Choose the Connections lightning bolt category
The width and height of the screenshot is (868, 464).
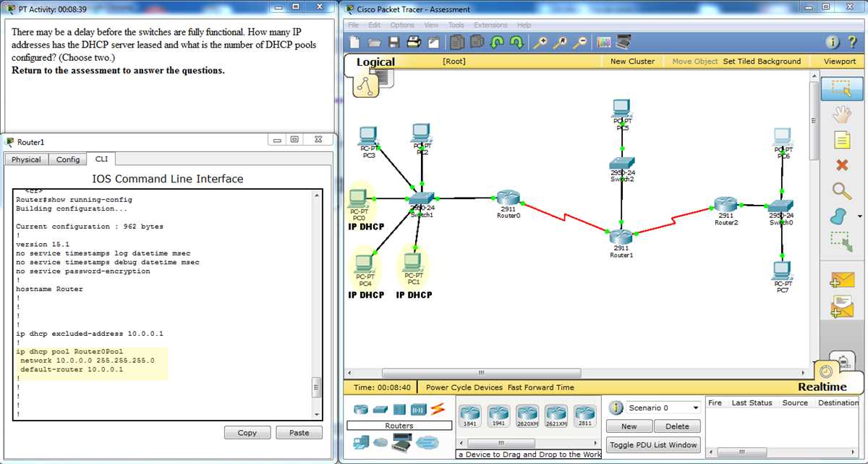click(438, 409)
